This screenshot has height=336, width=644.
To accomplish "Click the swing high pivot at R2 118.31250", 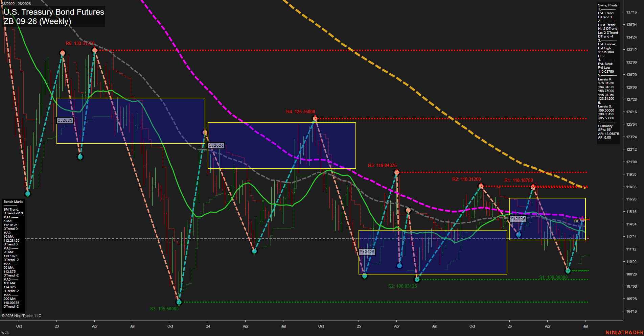I will click(x=481, y=186).
